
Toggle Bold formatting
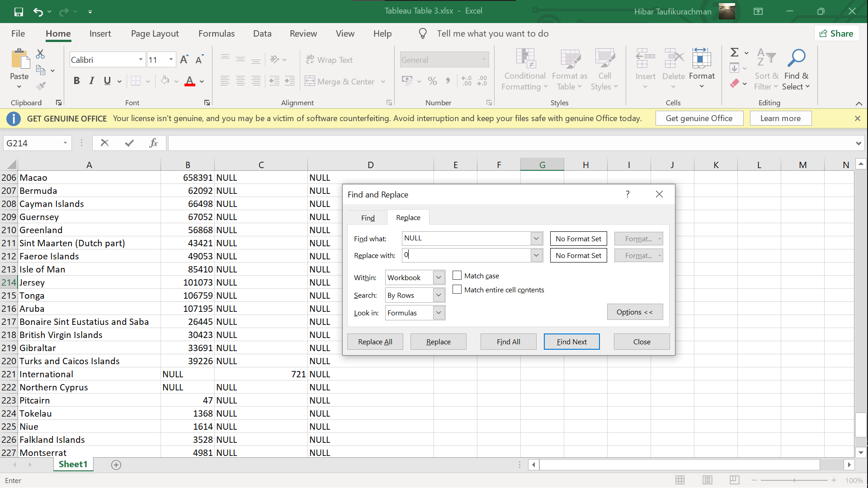76,81
